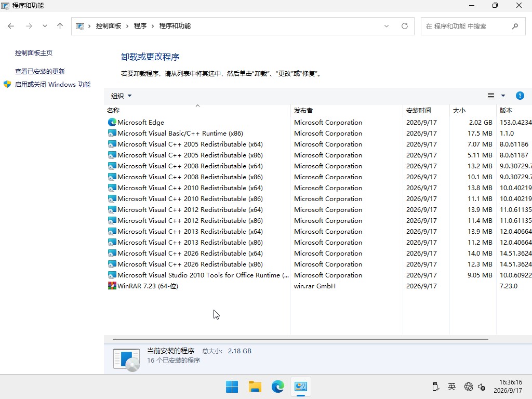The image size is (532, 399).
Task: Click the Visual Basic/C++ Runtime (x86) icon
Action: 112,133
